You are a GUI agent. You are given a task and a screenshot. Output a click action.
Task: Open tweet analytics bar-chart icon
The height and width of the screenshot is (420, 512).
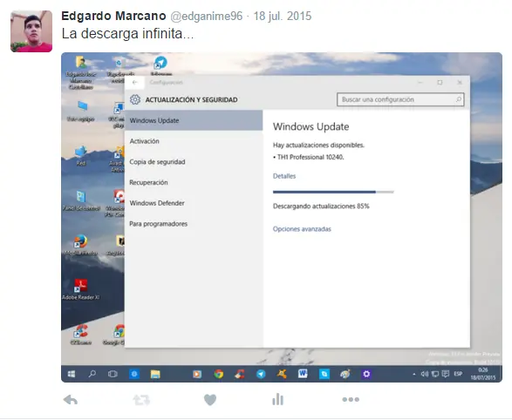pyautogui.click(x=277, y=399)
